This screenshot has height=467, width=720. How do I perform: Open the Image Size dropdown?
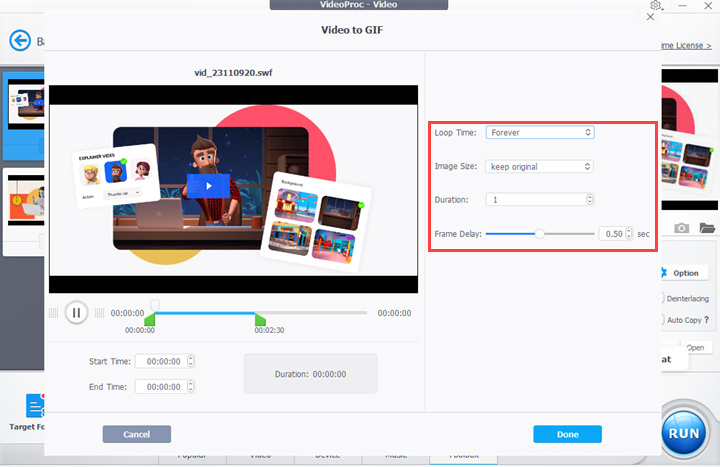pos(540,166)
